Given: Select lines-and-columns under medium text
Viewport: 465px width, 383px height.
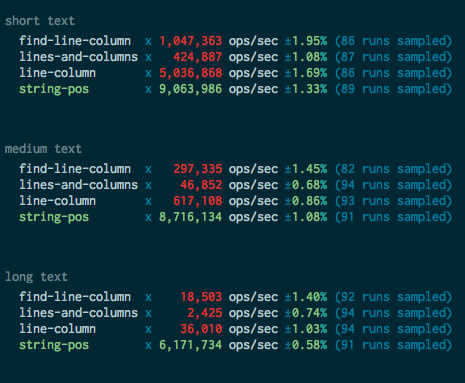Looking at the screenshot, I should click(78, 185).
